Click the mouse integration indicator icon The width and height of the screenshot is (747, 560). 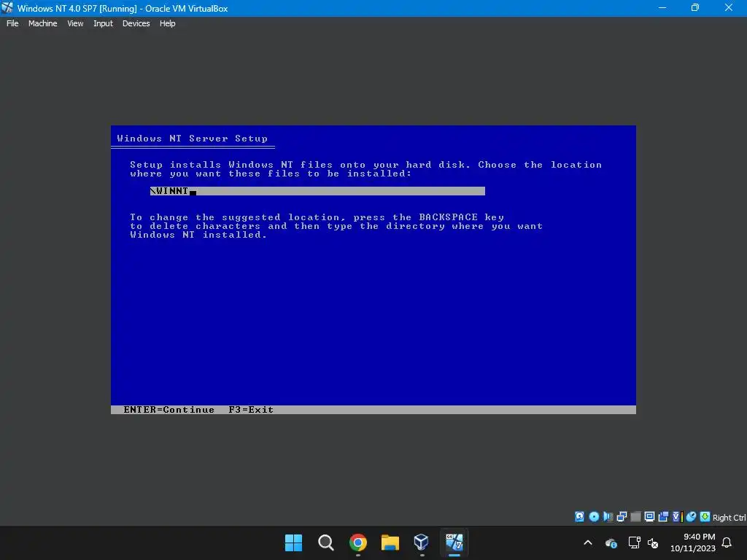pyautogui.click(x=692, y=517)
